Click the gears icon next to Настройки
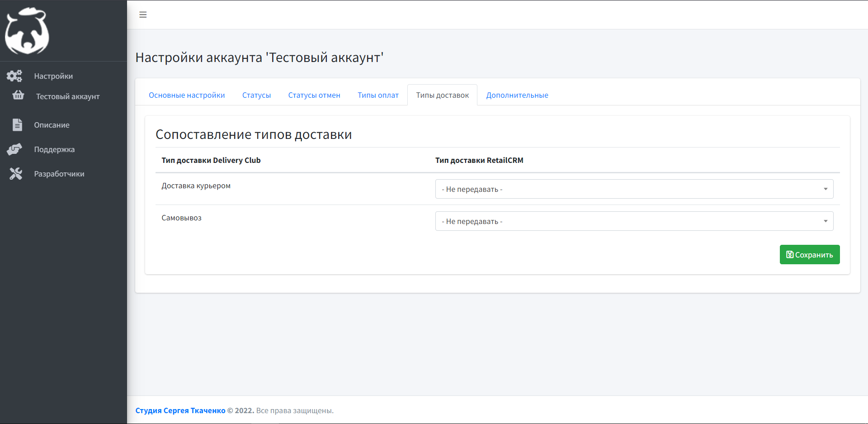This screenshot has width=868, height=424. (x=14, y=76)
